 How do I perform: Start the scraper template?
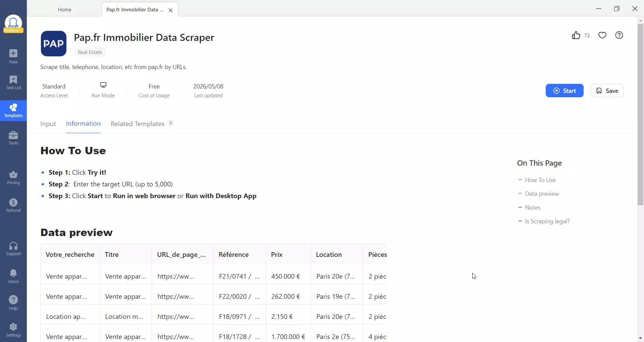click(565, 91)
